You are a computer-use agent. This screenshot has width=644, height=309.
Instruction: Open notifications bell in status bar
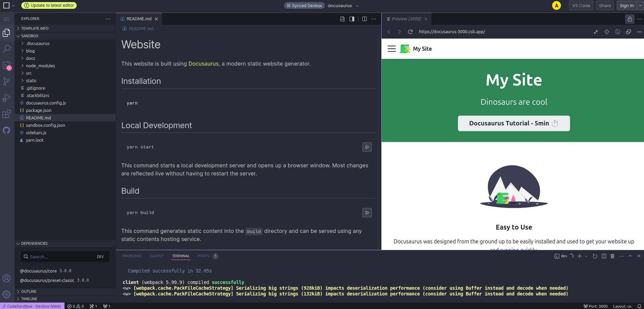click(x=639, y=306)
